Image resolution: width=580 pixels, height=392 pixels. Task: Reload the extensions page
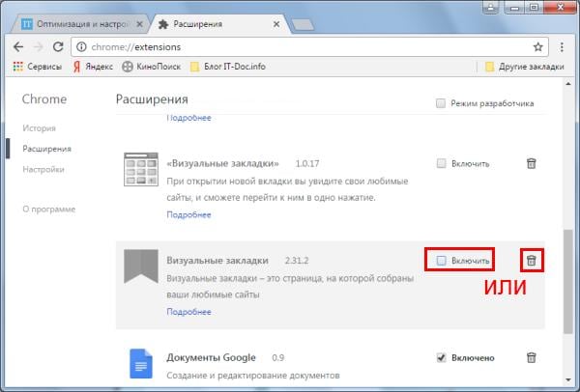pyautogui.click(x=58, y=46)
